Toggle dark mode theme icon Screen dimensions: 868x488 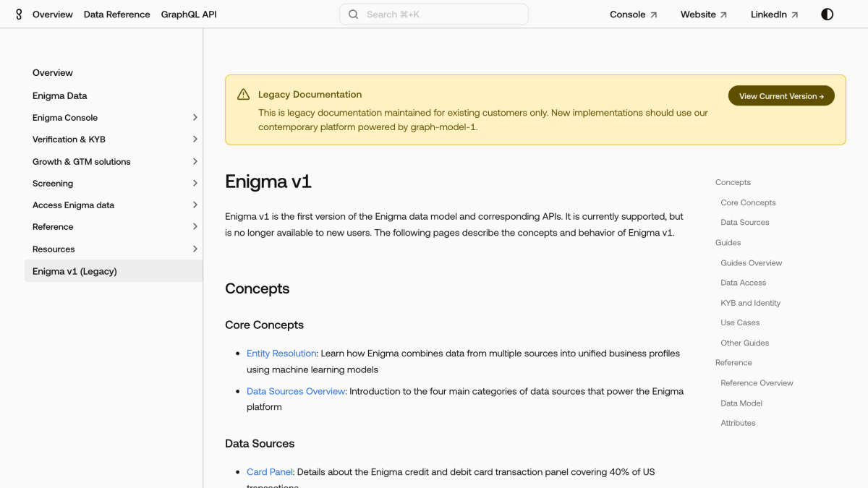[x=827, y=14]
